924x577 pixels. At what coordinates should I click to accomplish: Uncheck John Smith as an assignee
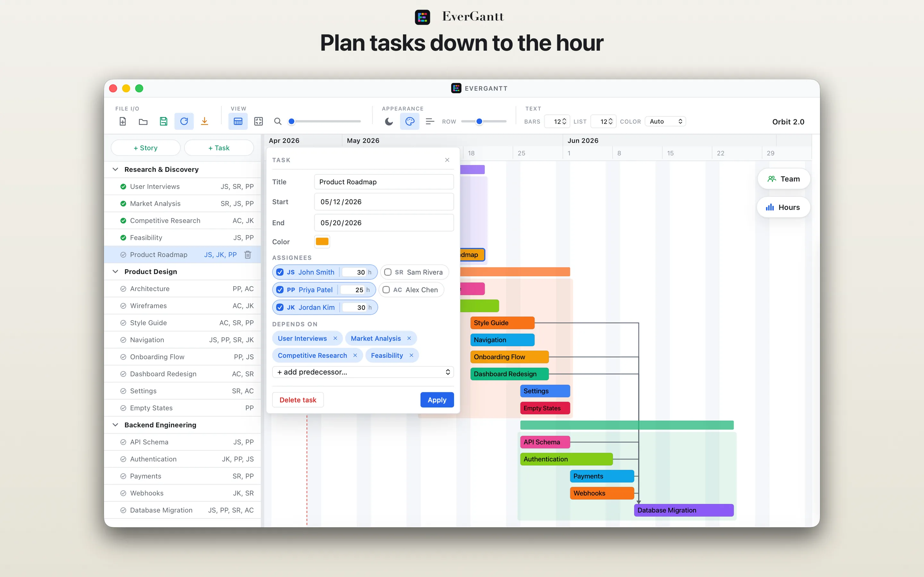[280, 272]
